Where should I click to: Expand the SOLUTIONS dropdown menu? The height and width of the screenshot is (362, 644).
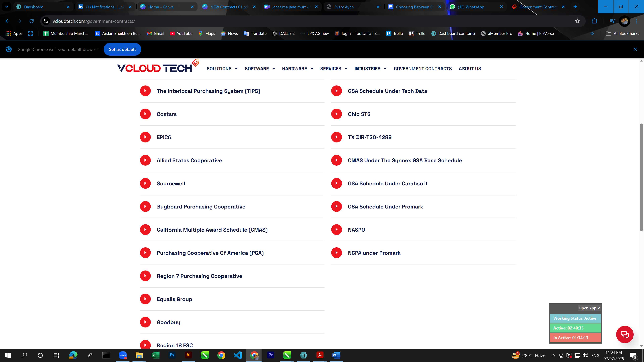222,68
